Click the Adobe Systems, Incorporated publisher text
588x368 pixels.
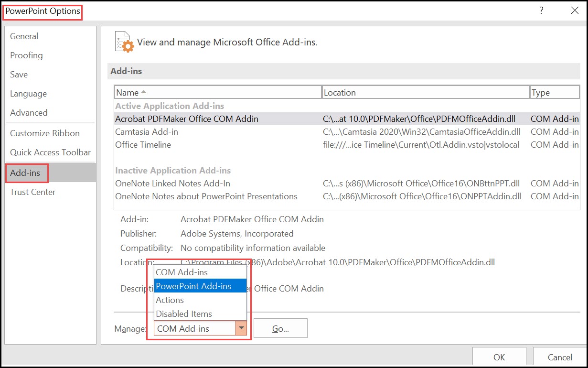[x=237, y=234]
